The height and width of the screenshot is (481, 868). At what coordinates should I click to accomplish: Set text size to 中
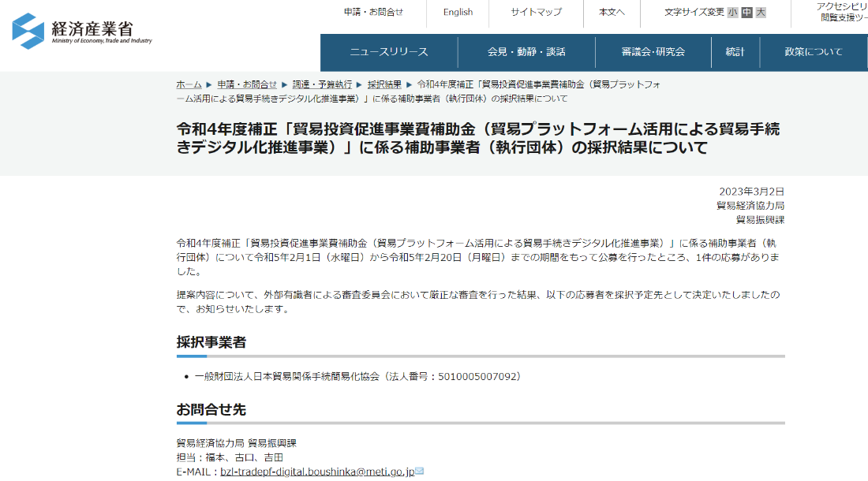746,12
